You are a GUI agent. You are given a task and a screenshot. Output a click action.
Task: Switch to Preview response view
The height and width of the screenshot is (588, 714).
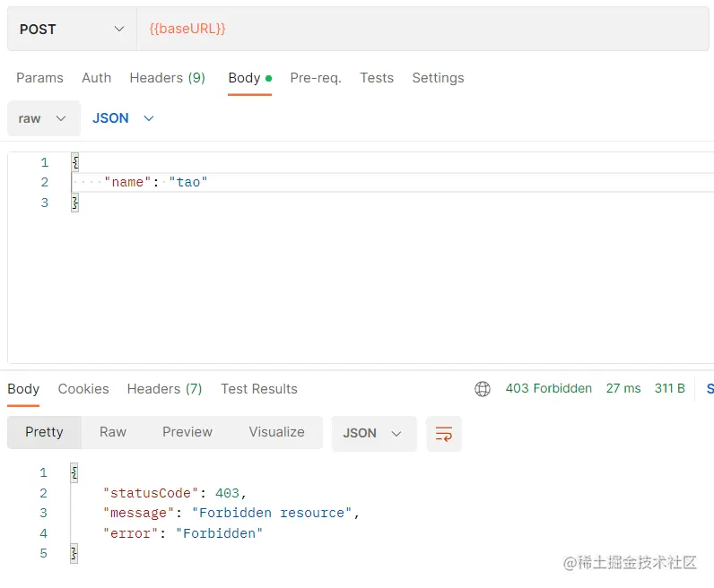187,432
